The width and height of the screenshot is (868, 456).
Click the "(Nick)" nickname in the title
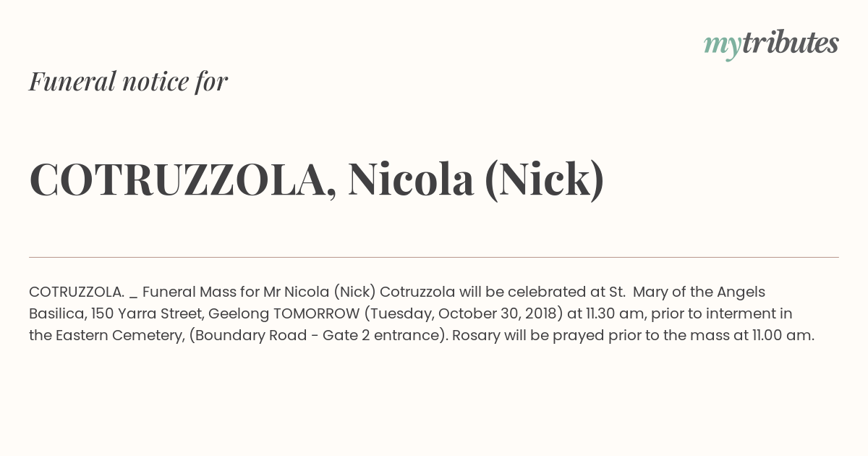coord(544,180)
